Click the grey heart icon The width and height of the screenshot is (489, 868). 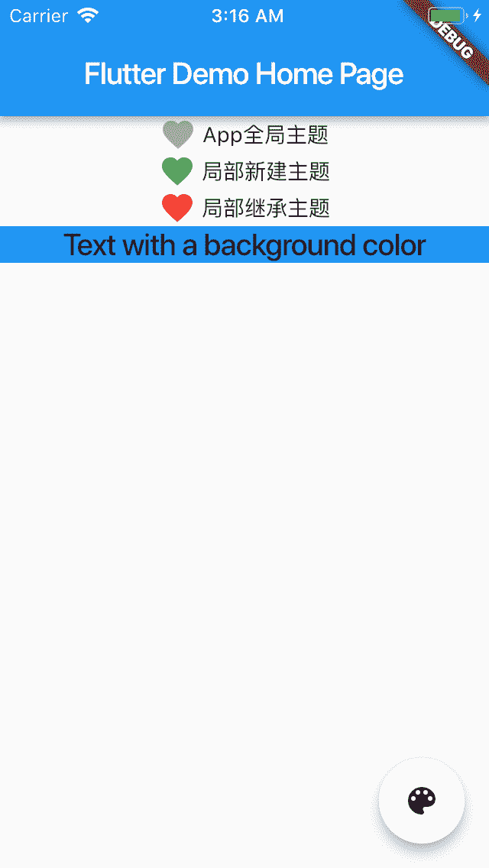click(177, 134)
